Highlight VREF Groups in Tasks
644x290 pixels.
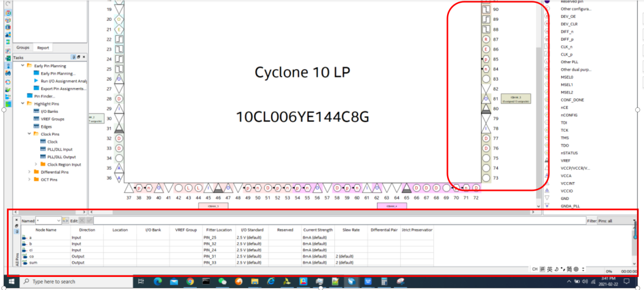(x=52, y=119)
